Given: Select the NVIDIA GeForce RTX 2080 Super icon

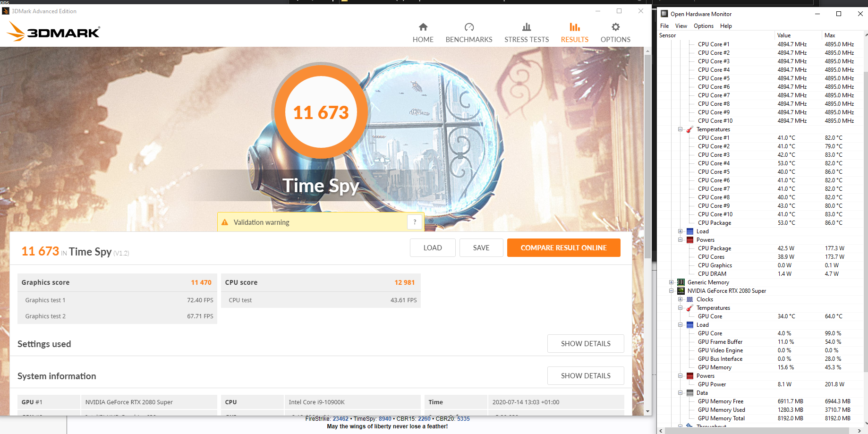Looking at the screenshot, I should tap(681, 291).
